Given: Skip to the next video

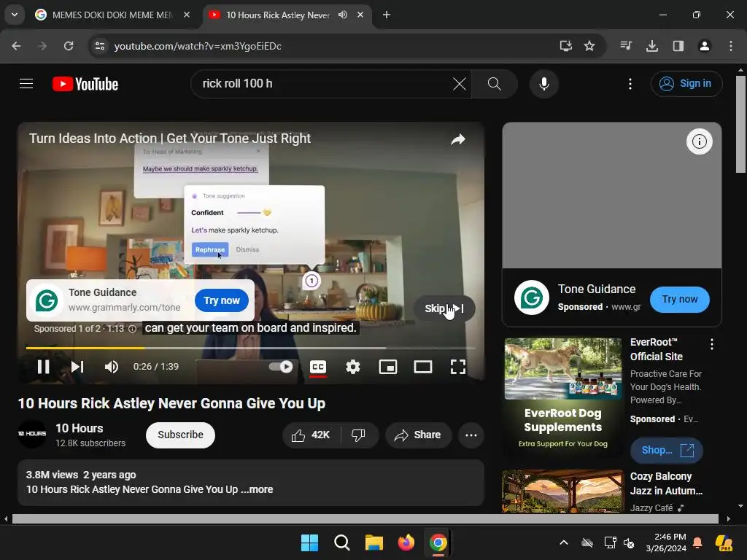Looking at the screenshot, I should pyautogui.click(x=77, y=367).
